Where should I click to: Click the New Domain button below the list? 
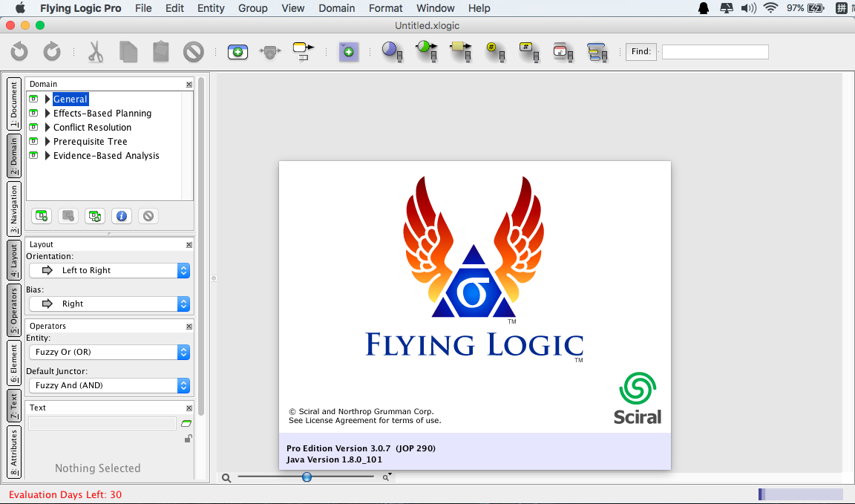pyautogui.click(x=42, y=216)
